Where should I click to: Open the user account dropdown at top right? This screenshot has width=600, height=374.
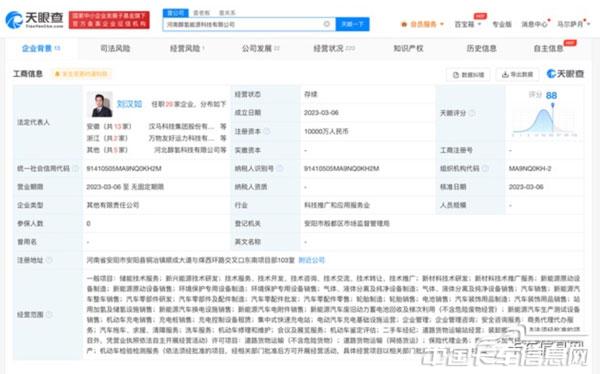(572, 24)
